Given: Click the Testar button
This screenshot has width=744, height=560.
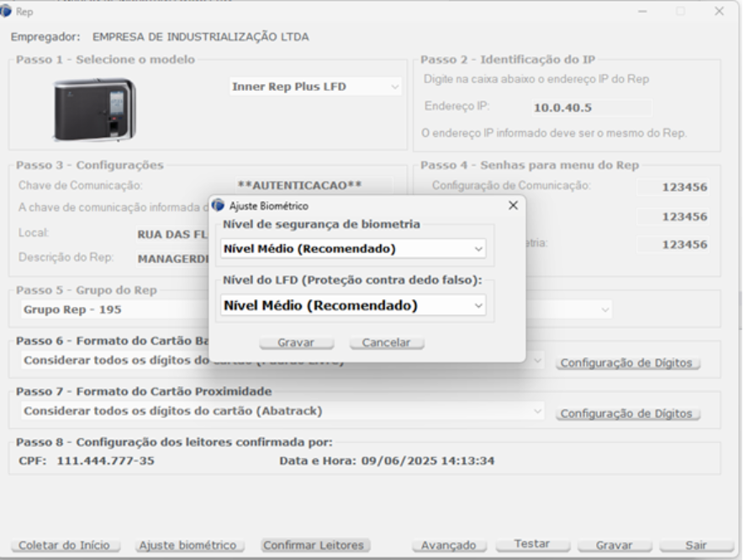Looking at the screenshot, I should click(531, 545).
